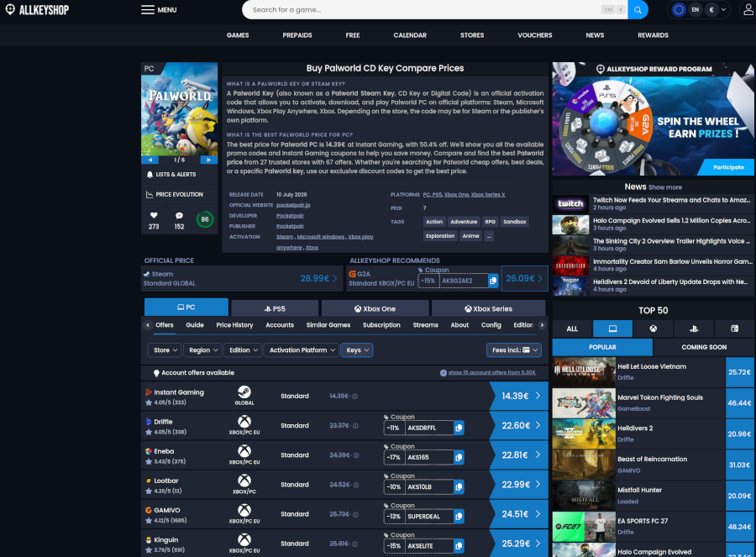The height and width of the screenshot is (557, 756).
Task: Open Hell Let Loose Vietnam thumbnail
Action: point(584,372)
